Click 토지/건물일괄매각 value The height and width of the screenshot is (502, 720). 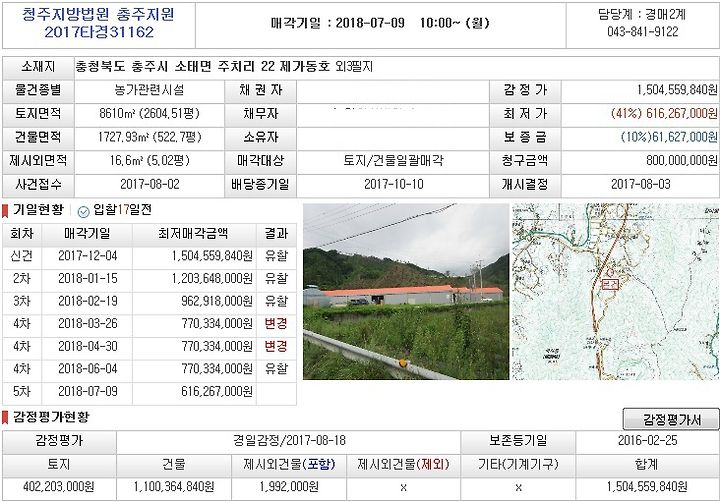pyautogui.click(x=394, y=161)
